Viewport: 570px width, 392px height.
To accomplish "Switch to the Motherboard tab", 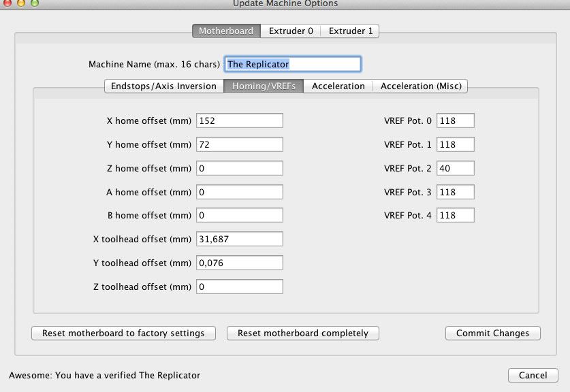I will click(226, 31).
